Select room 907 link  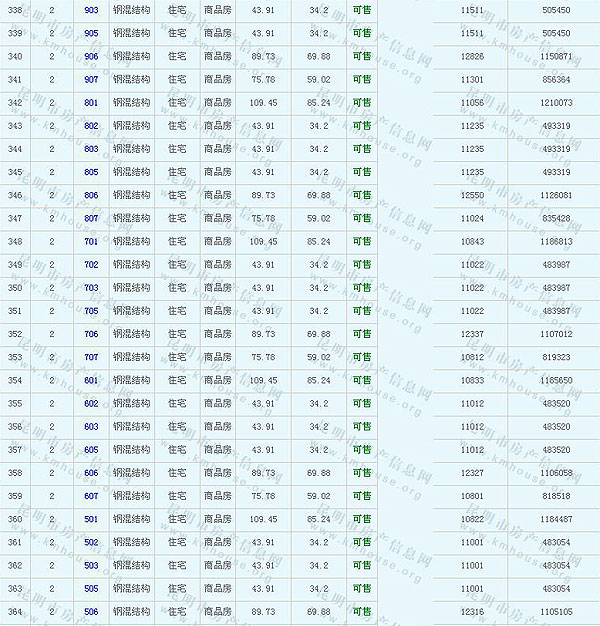91,79
